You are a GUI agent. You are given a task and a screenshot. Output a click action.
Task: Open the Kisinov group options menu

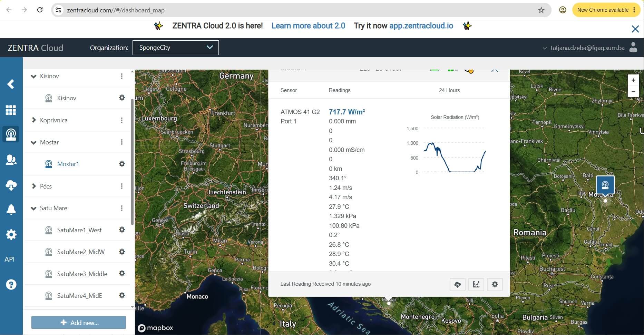coord(121,76)
